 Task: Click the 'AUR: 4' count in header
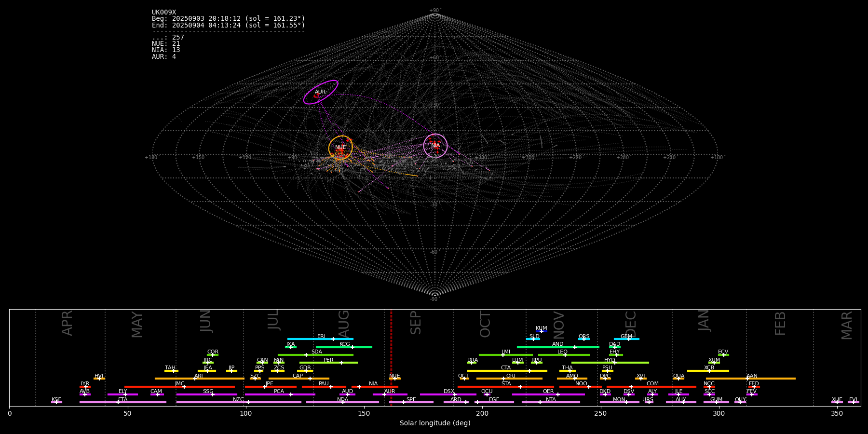coord(164,56)
